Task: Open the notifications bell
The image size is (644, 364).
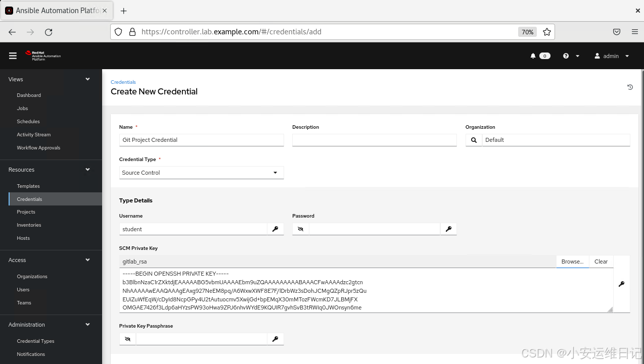Action: (x=533, y=56)
